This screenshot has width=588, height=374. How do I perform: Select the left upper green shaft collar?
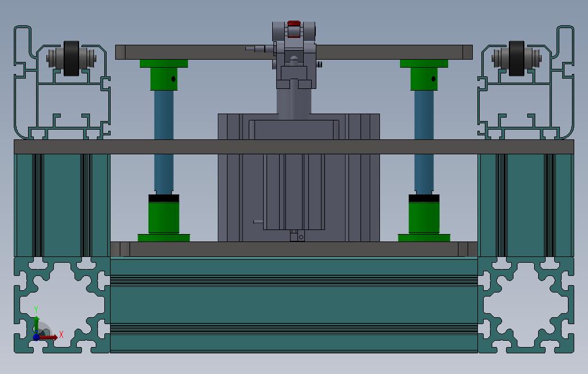tap(164, 75)
